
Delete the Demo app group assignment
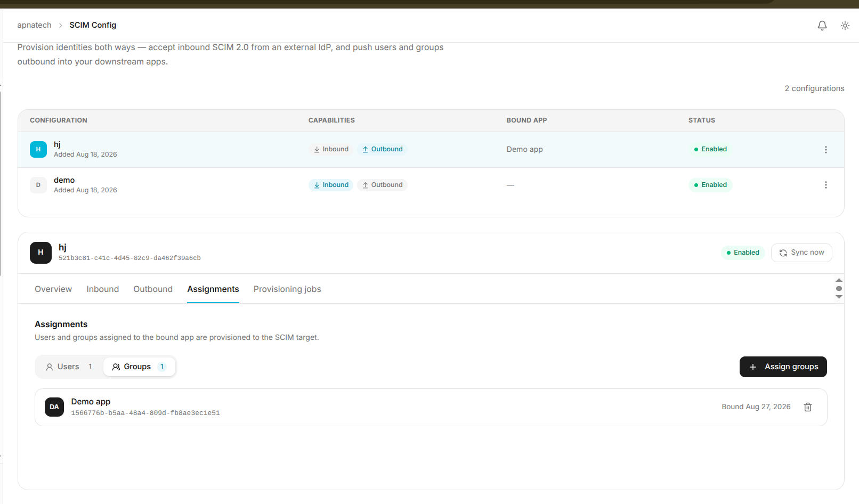coord(808,407)
